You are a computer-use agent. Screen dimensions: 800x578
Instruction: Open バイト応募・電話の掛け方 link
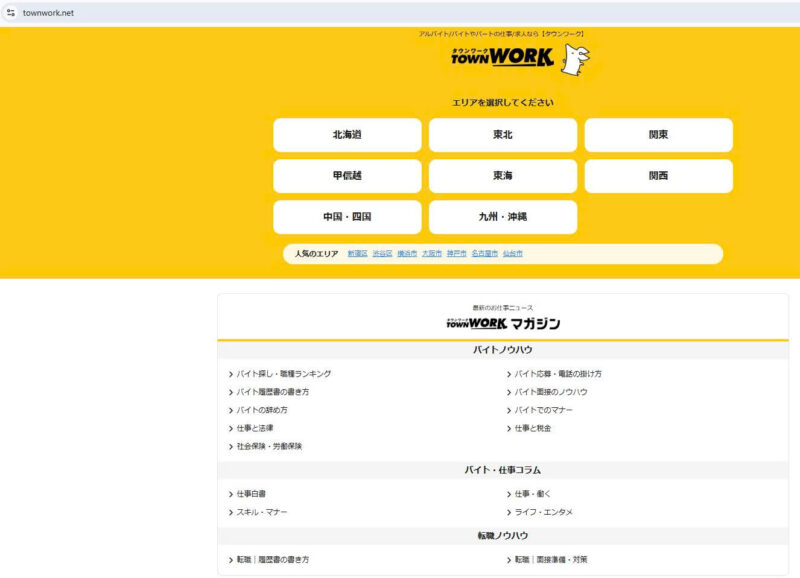tap(558, 374)
